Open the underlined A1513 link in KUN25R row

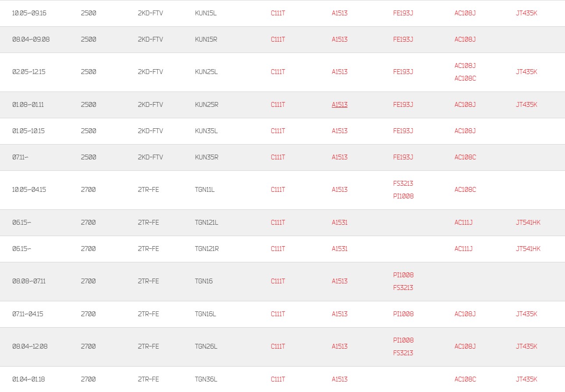340,105
